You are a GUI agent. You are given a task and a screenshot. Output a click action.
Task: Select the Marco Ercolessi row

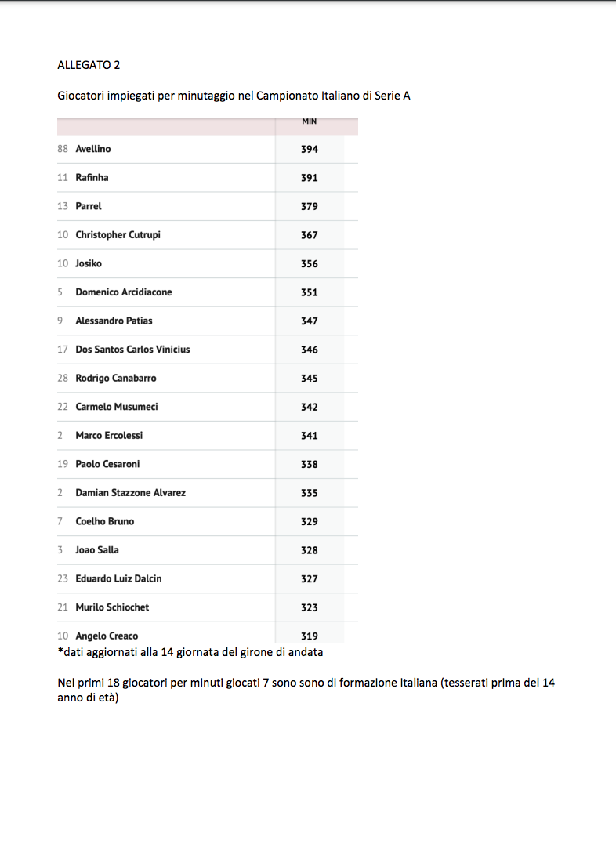[109, 436]
